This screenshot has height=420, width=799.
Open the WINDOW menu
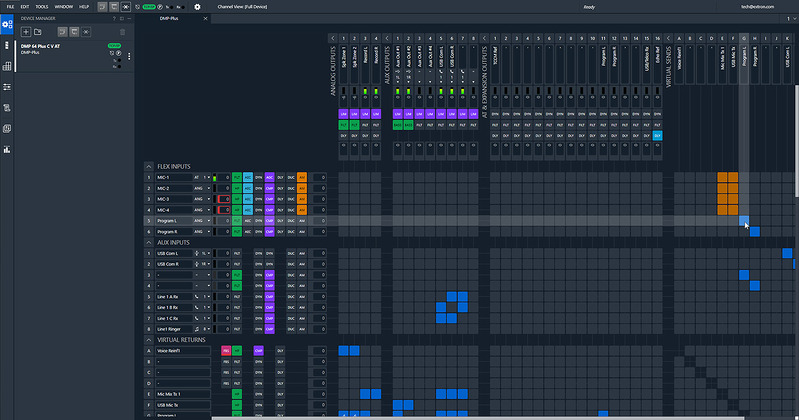tap(63, 7)
